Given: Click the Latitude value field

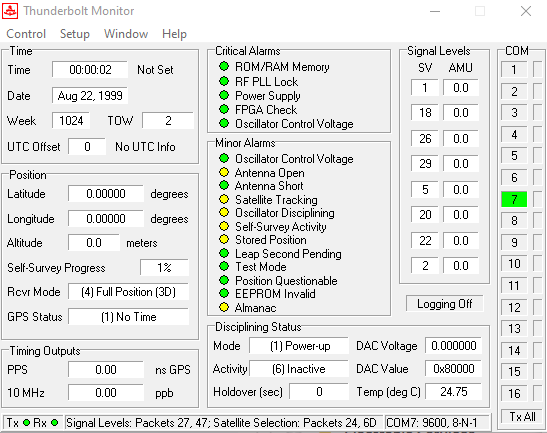Looking at the screenshot, I should click(106, 194).
